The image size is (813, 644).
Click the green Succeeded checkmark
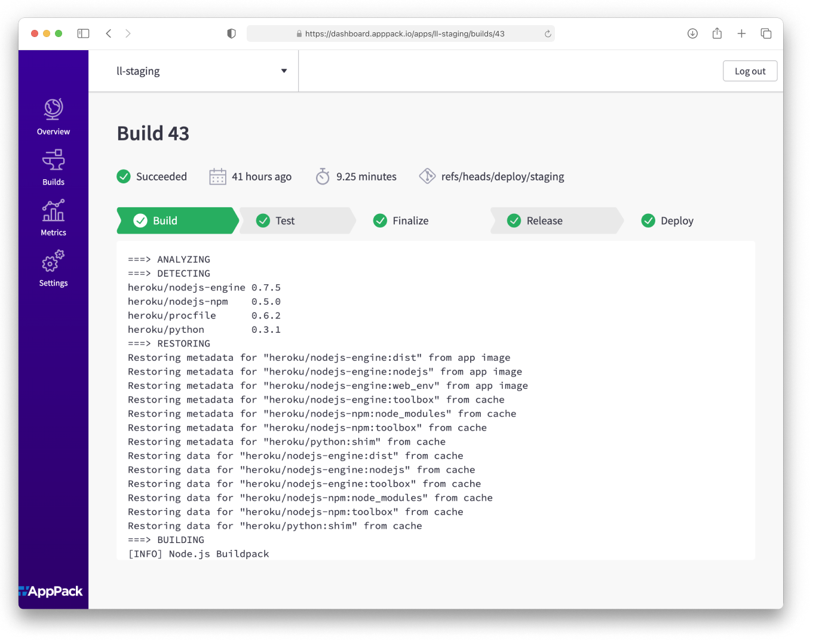point(124,176)
